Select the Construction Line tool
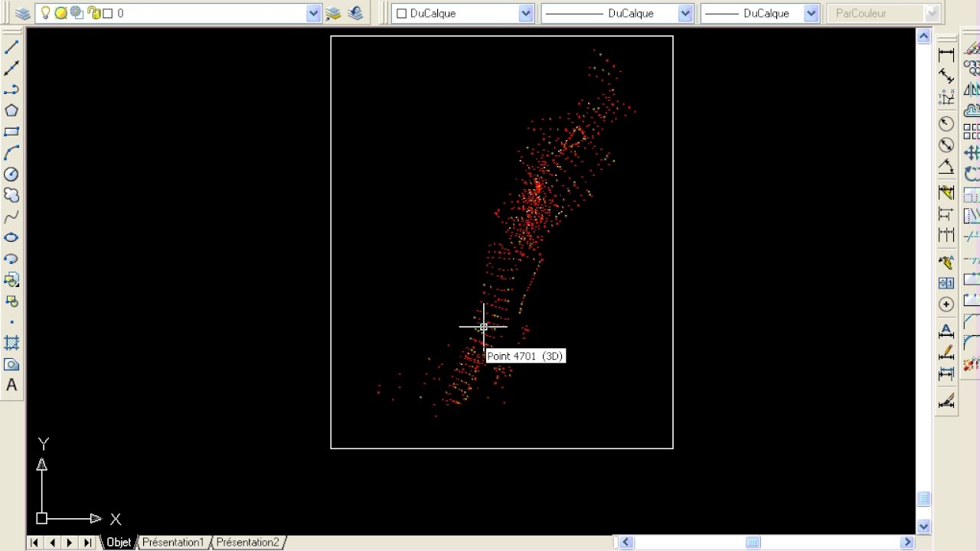980x551 pixels. (x=11, y=68)
